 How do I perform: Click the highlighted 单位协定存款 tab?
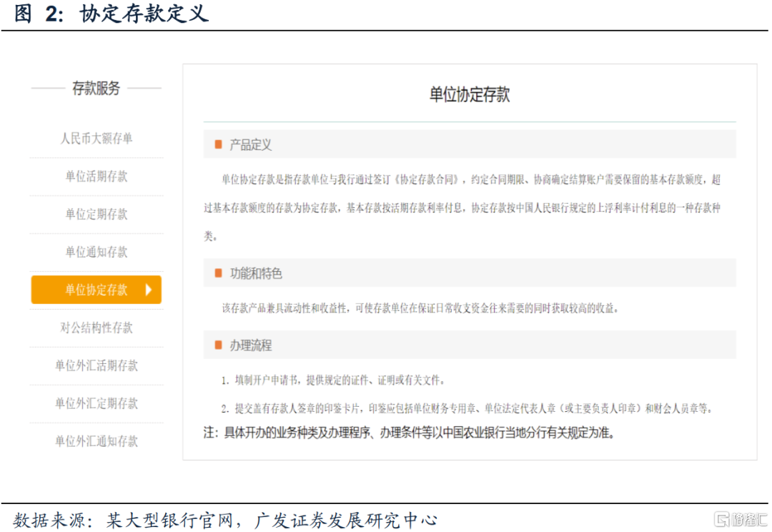click(x=96, y=290)
